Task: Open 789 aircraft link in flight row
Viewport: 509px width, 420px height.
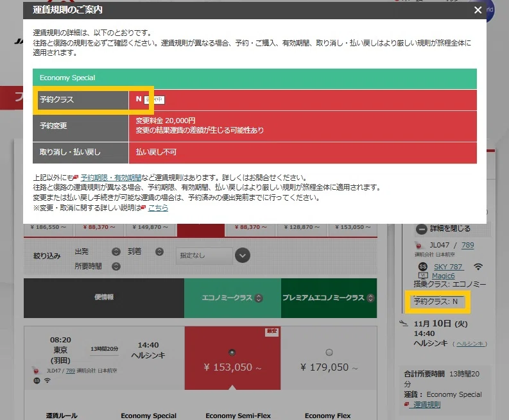Action: coord(71,371)
